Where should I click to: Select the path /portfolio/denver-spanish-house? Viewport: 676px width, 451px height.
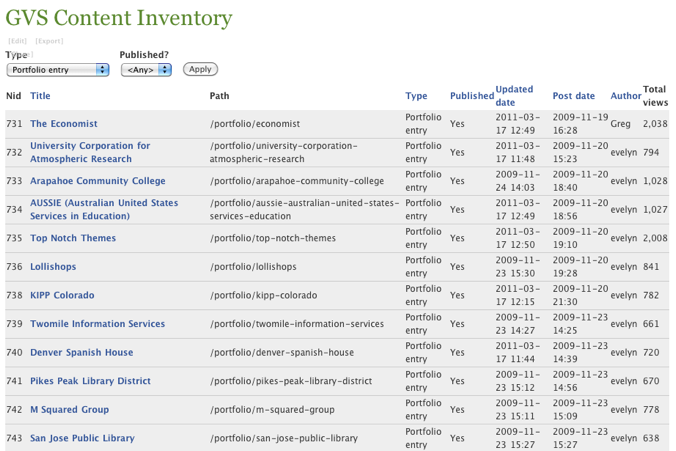coord(282,352)
